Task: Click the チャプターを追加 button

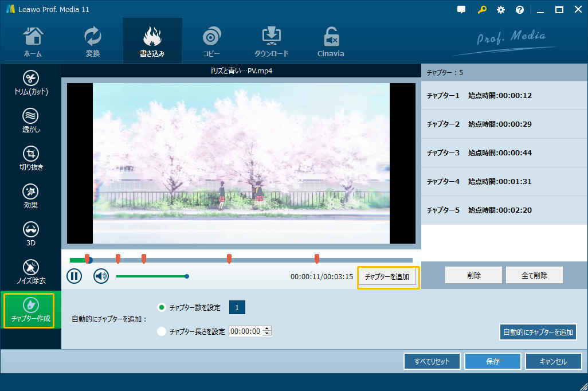Action: 387,276
